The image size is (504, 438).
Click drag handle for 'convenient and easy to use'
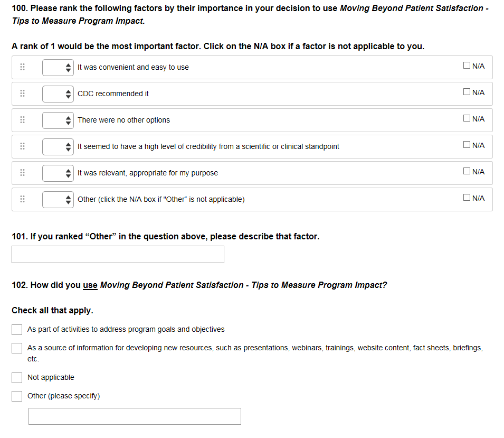22,67
